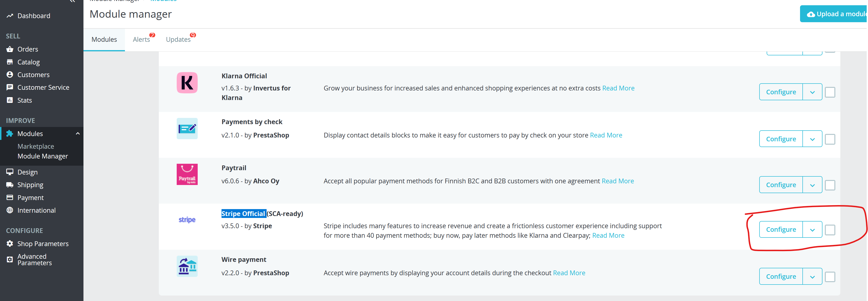This screenshot has width=868, height=301.
Task: Open Stripe Official actions dropdown arrow
Action: [x=812, y=230]
